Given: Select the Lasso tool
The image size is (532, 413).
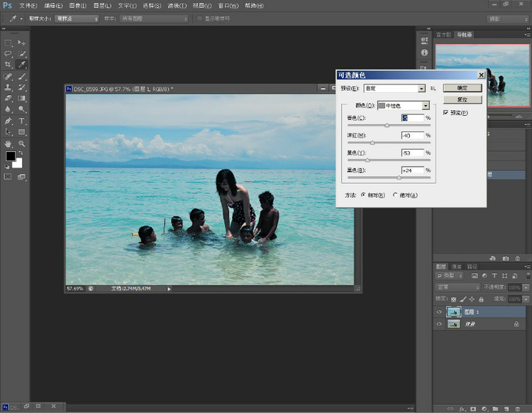Looking at the screenshot, I should tap(8, 53).
